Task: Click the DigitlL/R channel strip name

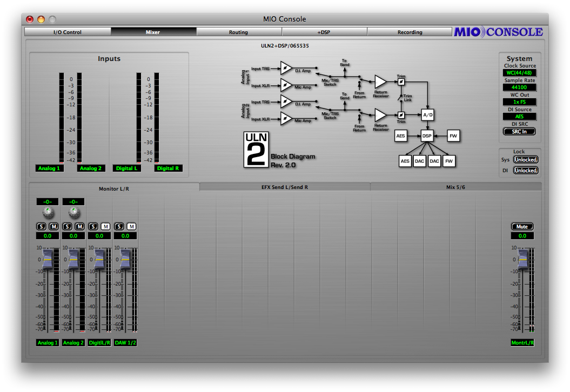Action: tap(99, 342)
